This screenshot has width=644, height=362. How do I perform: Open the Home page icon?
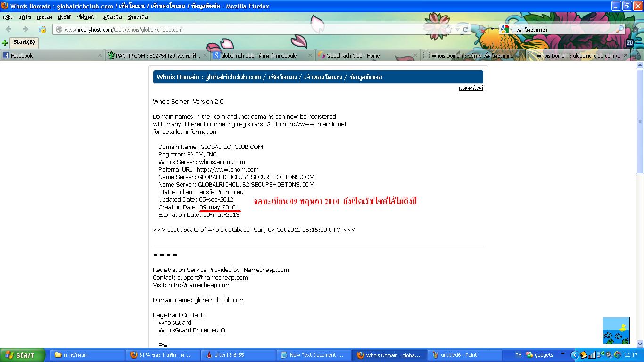636,29
